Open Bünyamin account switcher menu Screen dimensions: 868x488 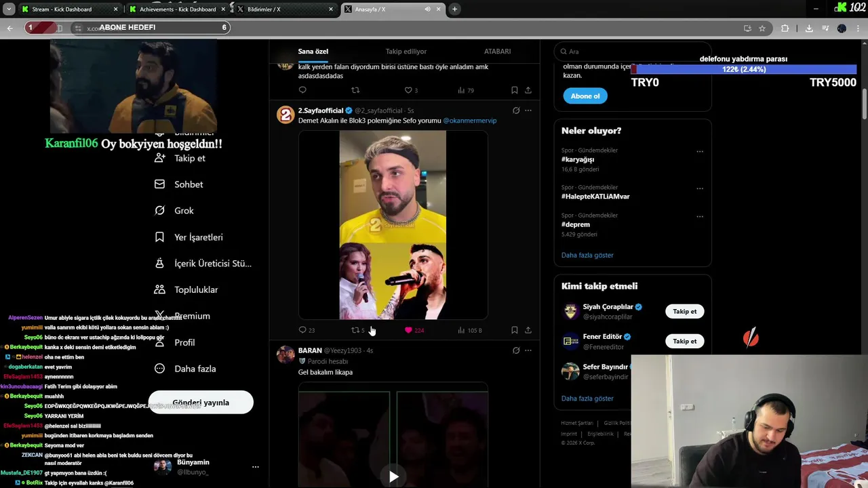click(206, 467)
